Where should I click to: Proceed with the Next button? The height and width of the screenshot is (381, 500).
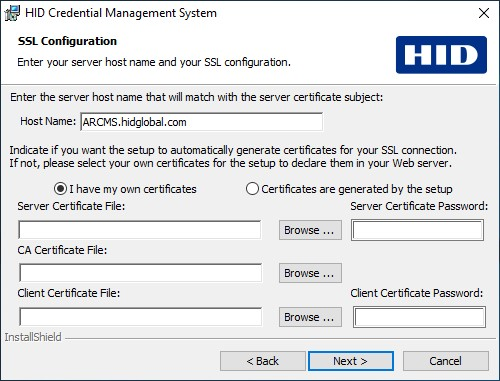(x=351, y=361)
